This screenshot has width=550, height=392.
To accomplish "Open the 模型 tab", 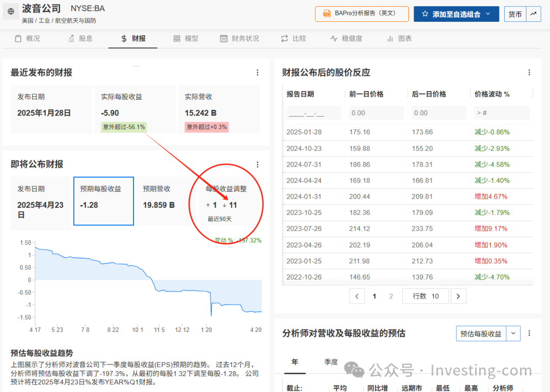I will click(186, 39).
